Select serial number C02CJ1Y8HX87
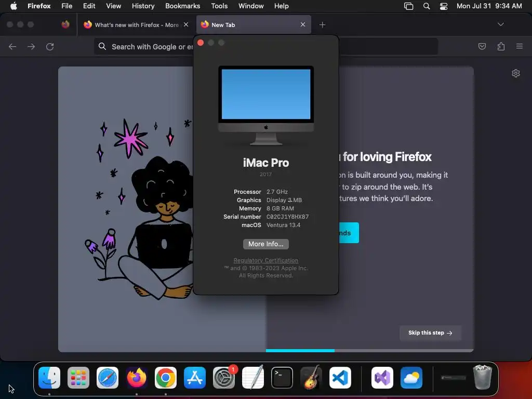This screenshot has width=532, height=399. click(287, 217)
